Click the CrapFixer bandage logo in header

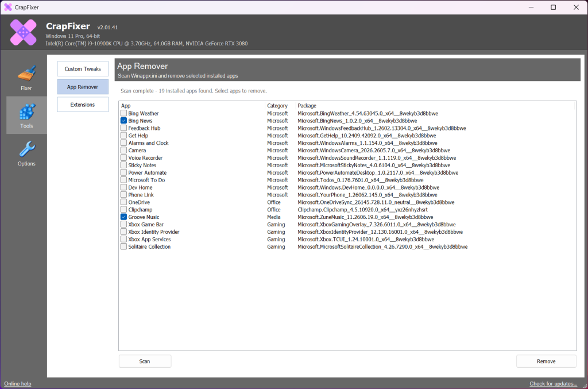(23, 32)
